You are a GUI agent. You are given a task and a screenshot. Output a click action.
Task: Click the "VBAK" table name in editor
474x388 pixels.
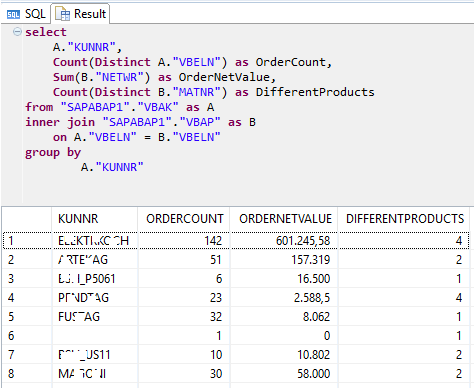click(158, 107)
